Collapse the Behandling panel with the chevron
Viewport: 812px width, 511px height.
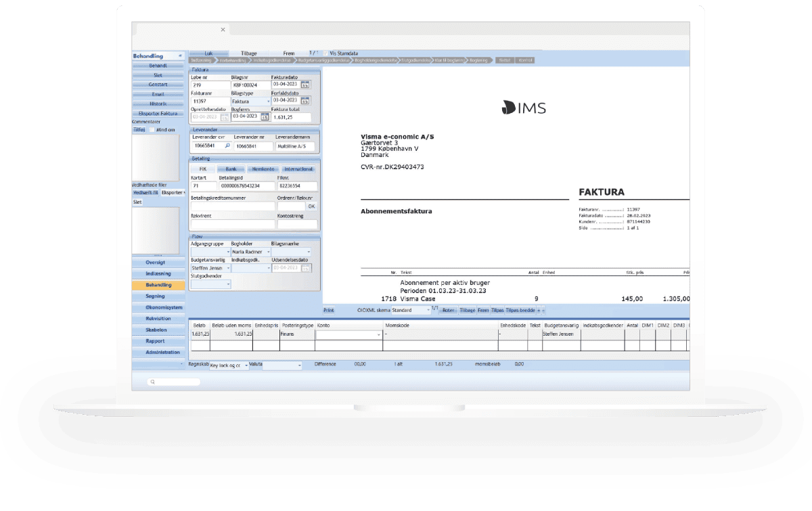tap(181, 55)
